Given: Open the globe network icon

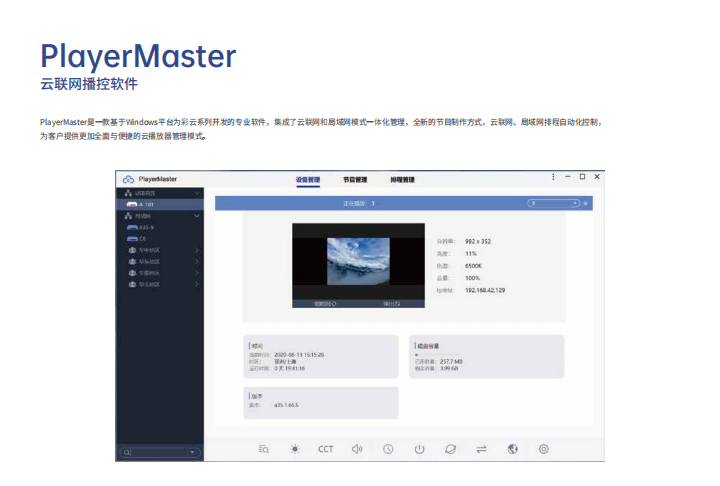Looking at the screenshot, I should click(x=512, y=449).
